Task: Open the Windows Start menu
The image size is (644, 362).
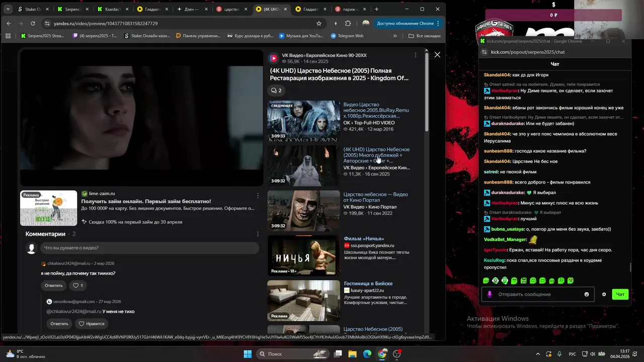Action: point(248,354)
